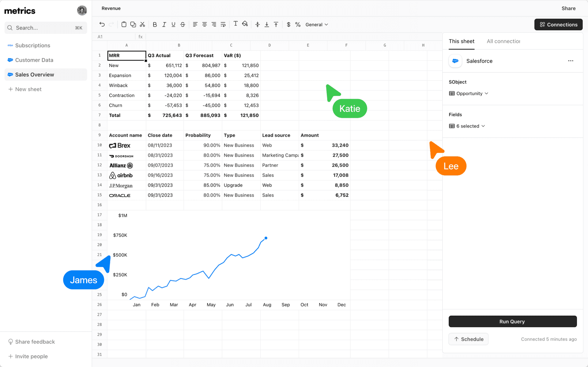Open the General number format dropdown
Viewport: 588px width, 367px height.
pyautogui.click(x=317, y=24)
